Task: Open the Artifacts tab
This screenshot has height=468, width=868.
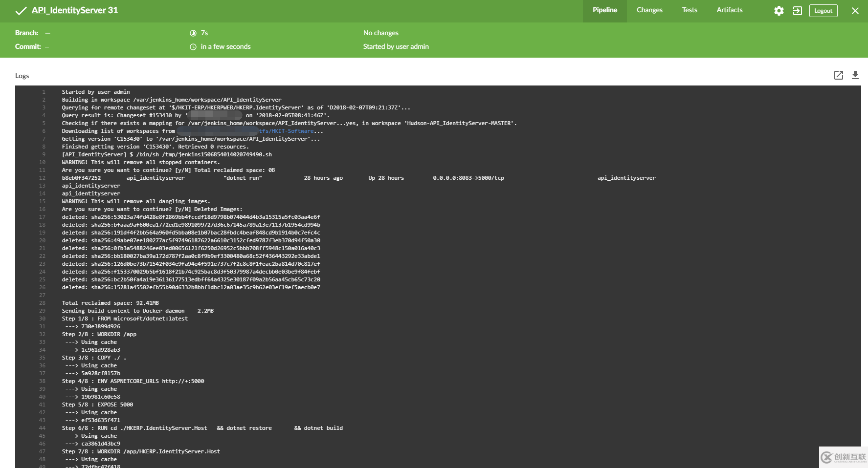Action: click(729, 10)
